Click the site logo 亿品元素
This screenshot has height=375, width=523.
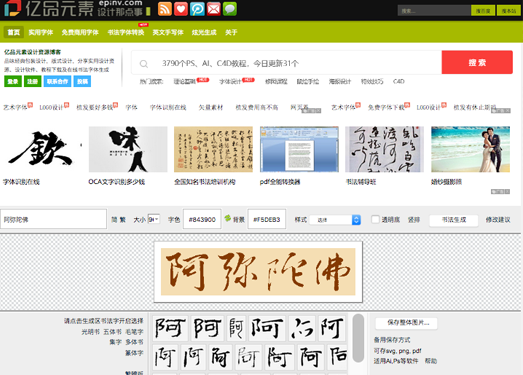coord(49,8)
